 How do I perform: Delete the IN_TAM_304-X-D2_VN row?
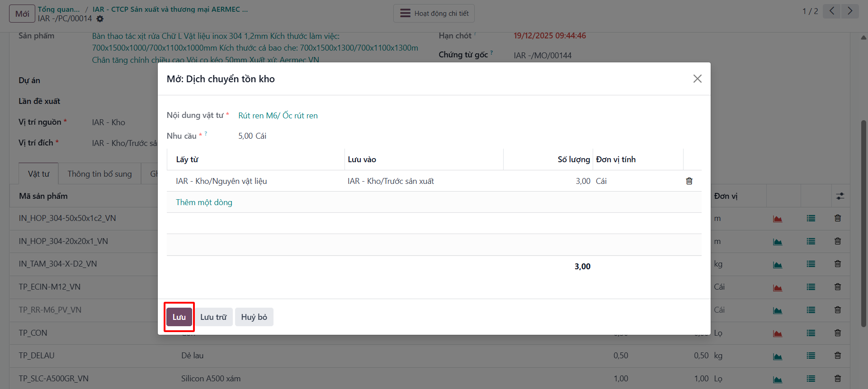pyautogui.click(x=838, y=264)
